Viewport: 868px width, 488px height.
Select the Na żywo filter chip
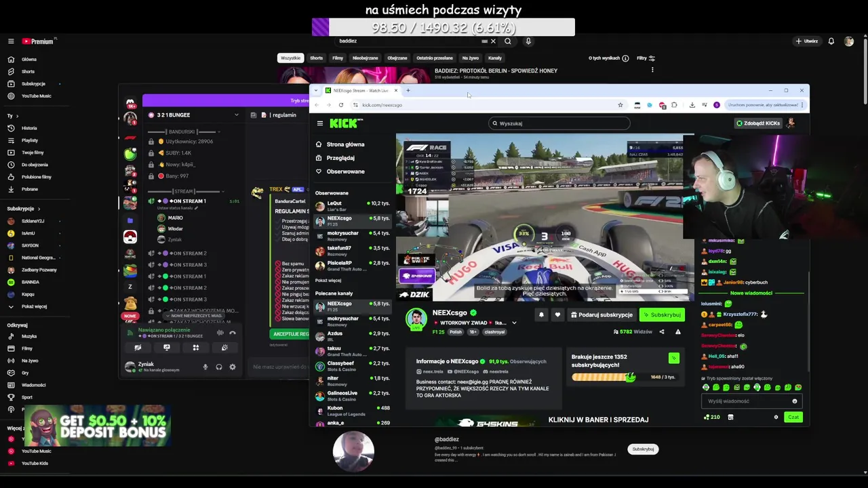pyautogui.click(x=470, y=58)
